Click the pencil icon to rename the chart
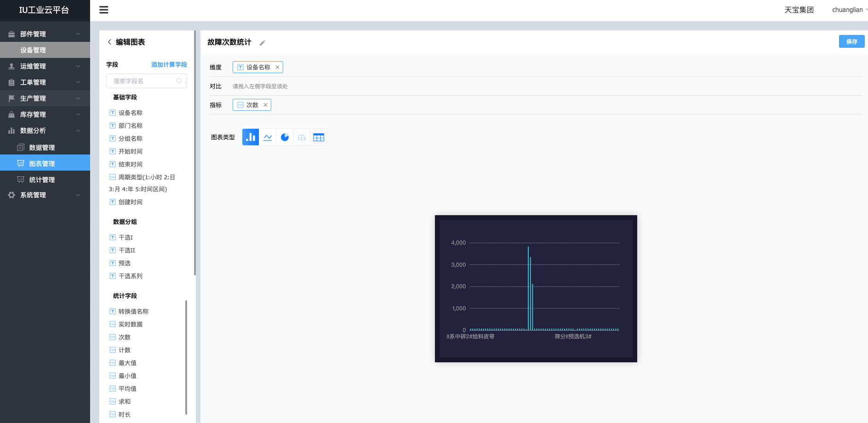Viewport: 868px width, 423px height. tap(263, 43)
